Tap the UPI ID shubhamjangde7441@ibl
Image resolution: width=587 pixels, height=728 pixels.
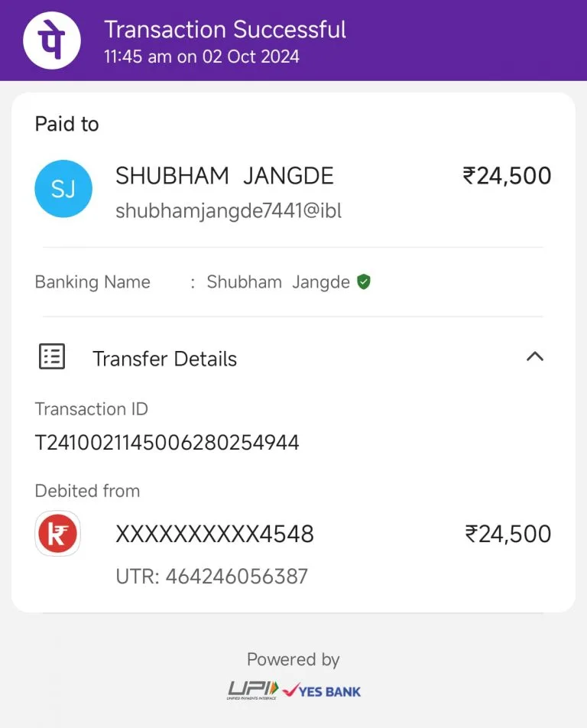click(229, 211)
